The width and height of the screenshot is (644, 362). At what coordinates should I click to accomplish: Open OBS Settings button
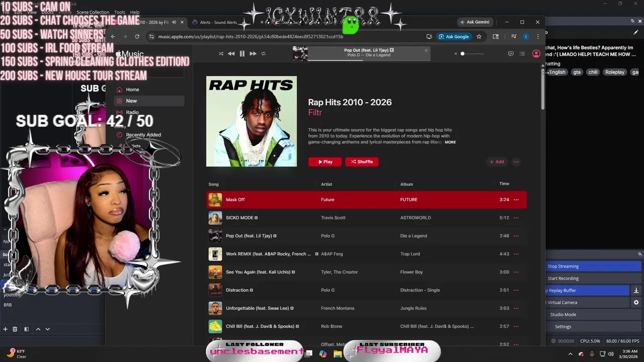(x=593, y=326)
